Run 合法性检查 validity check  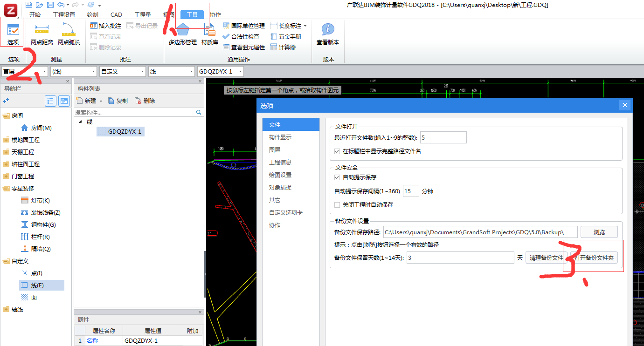click(241, 36)
